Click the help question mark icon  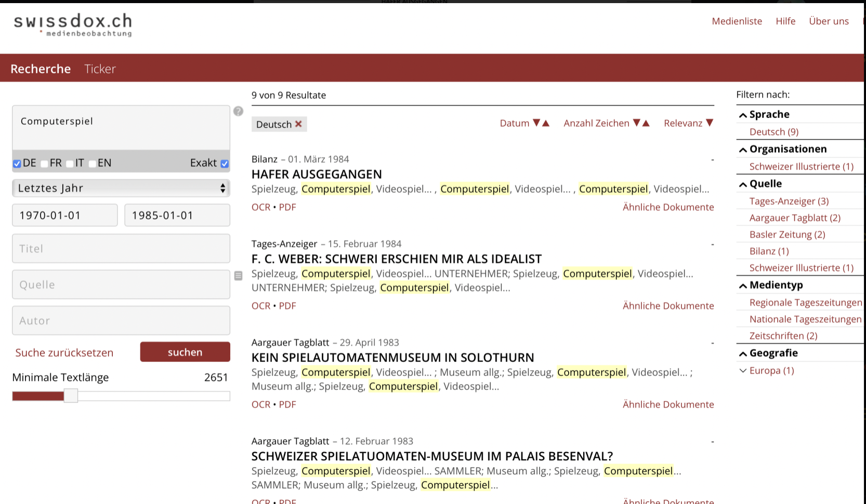pyautogui.click(x=238, y=111)
